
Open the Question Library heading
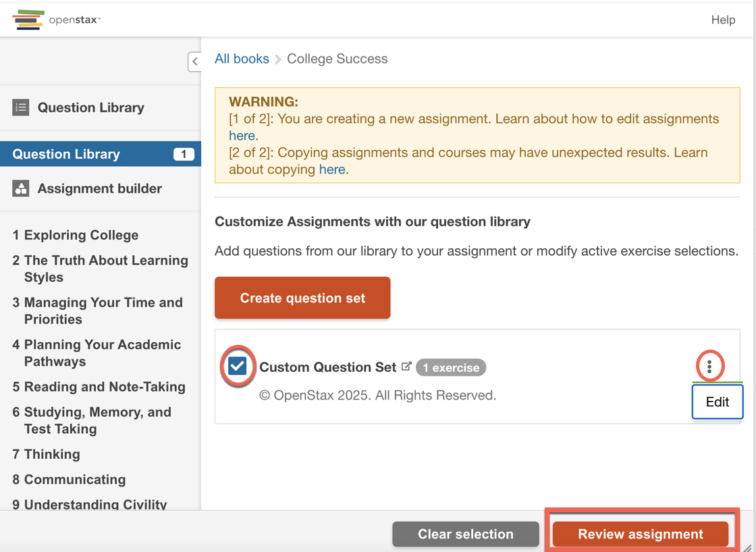pos(90,107)
